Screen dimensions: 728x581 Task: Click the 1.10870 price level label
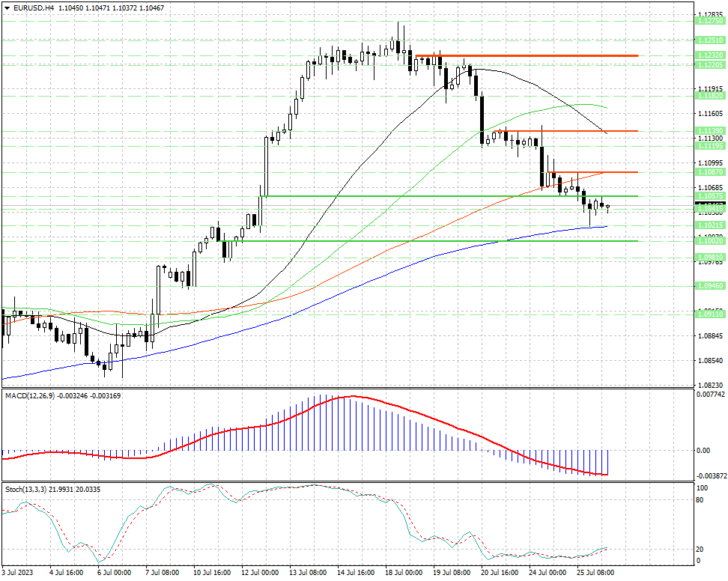pos(710,171)
